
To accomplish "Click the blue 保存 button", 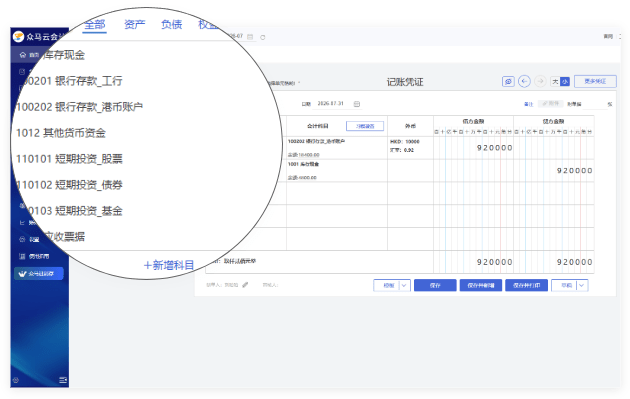I will pos(435,285).
